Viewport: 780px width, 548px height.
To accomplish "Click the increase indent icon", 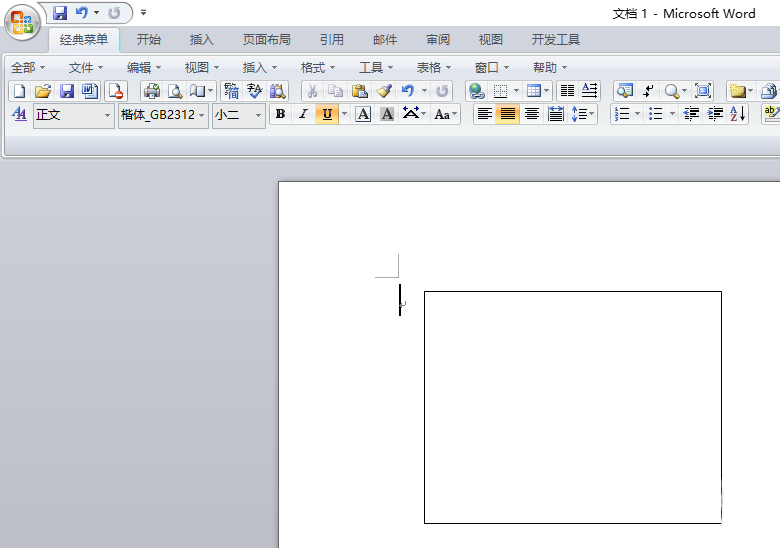I will pyautogui.click(x=715, y=114).
